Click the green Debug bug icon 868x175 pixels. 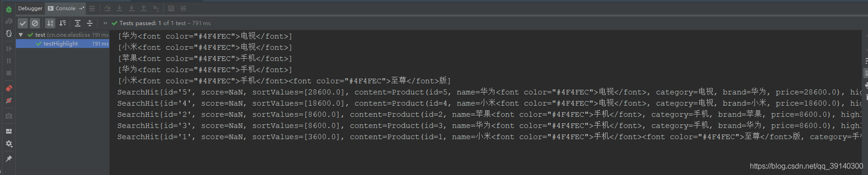tap(8, 9)
